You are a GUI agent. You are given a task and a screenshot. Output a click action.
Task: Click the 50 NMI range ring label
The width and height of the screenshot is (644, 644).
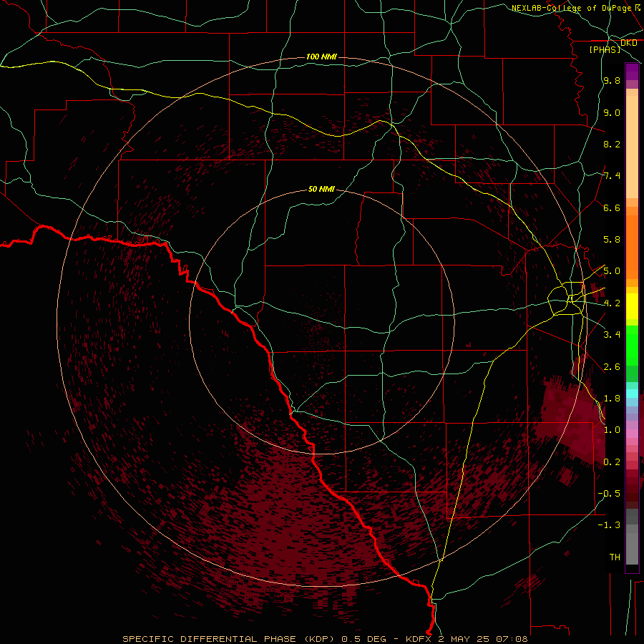coord(321,190)
